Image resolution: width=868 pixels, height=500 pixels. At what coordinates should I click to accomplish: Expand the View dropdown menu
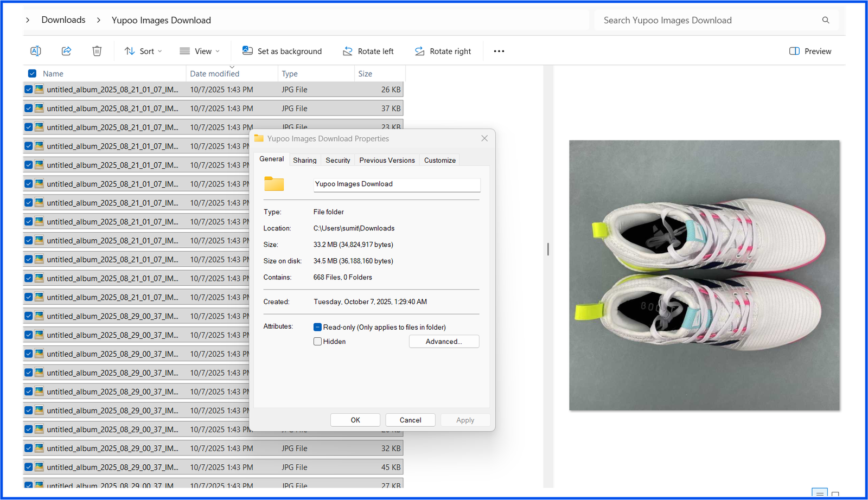200,51
